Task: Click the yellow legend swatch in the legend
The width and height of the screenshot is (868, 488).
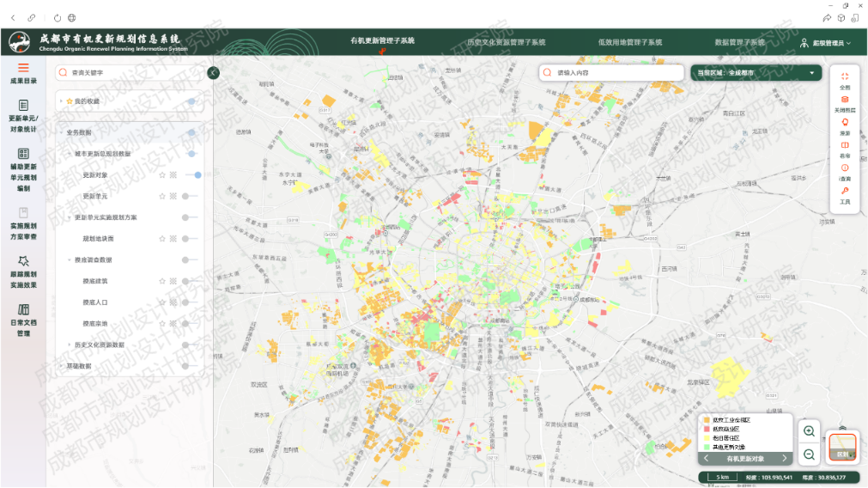Action: tap(707, 438)
